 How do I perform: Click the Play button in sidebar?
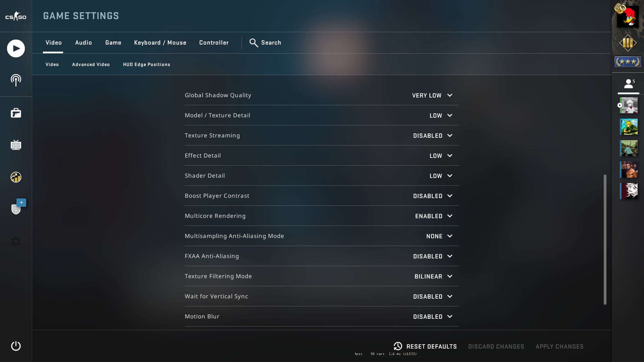tap(16, 49)
